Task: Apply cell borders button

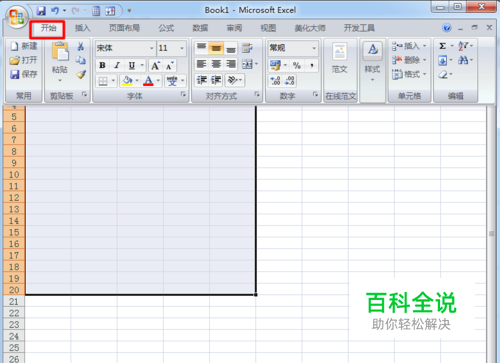Action: (103, 81)
